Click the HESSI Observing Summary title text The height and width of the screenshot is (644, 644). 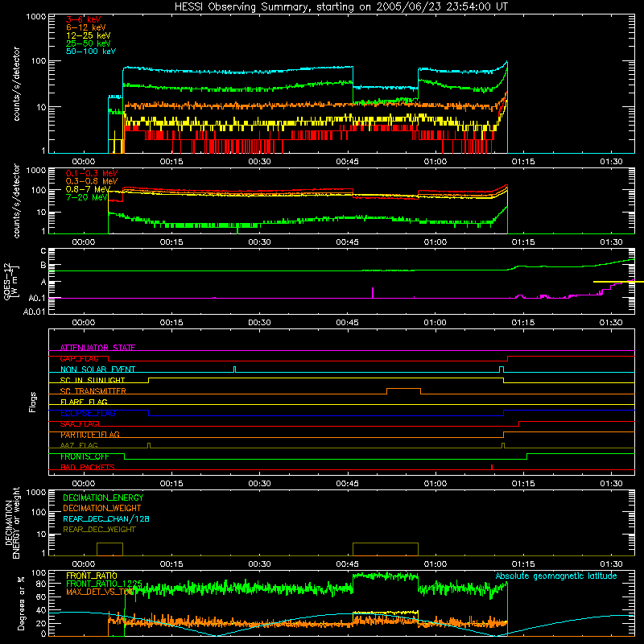click(341, 7)
